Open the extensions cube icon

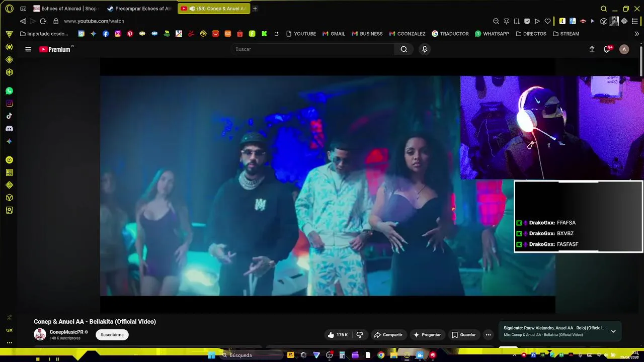coord(603,21)
